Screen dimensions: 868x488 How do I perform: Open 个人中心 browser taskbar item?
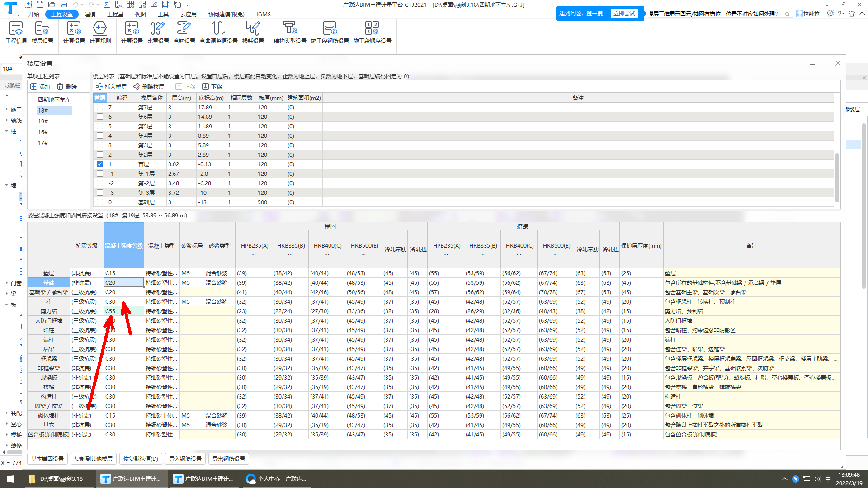click(x=277, y=479)
